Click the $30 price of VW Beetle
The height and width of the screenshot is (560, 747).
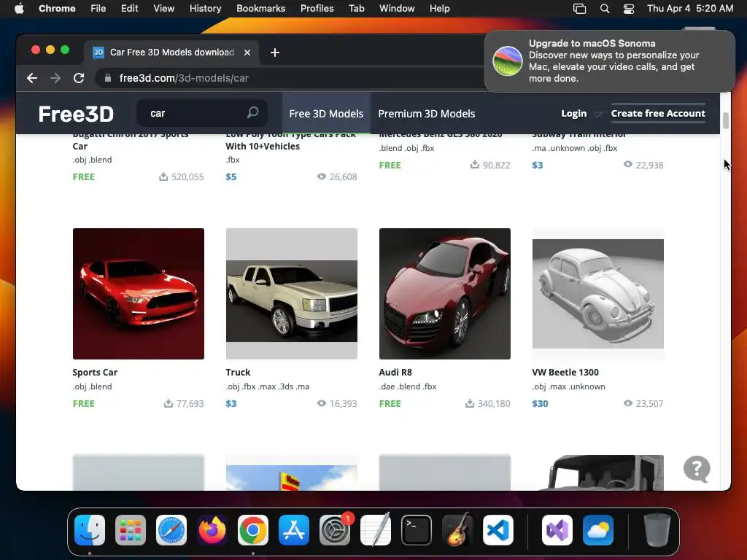pyautogui.click(x=540, y=403)
